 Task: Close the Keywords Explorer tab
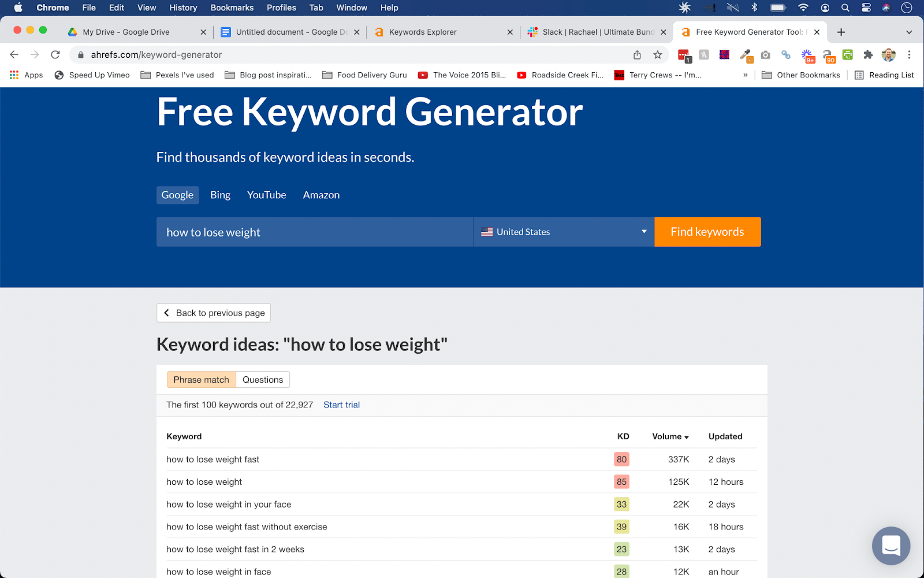click(510, 32)
